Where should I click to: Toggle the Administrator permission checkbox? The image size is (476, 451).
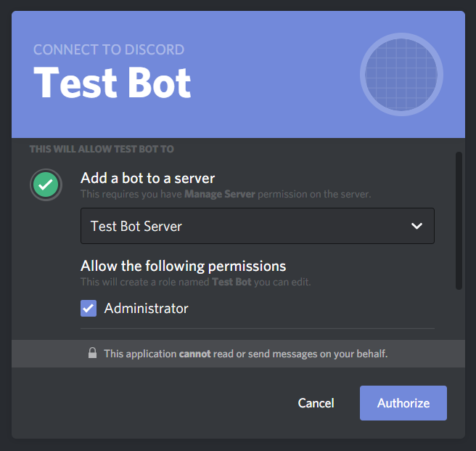(89, 309)
